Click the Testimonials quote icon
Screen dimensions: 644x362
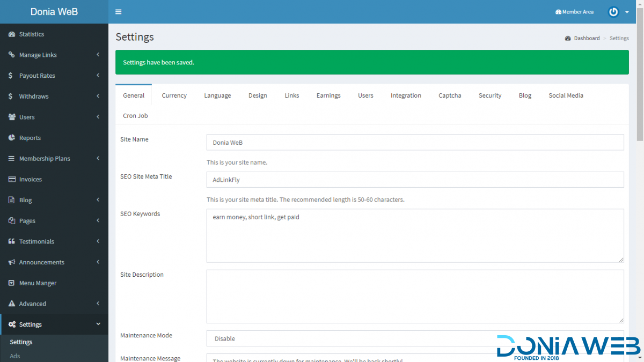pos(12,241)
